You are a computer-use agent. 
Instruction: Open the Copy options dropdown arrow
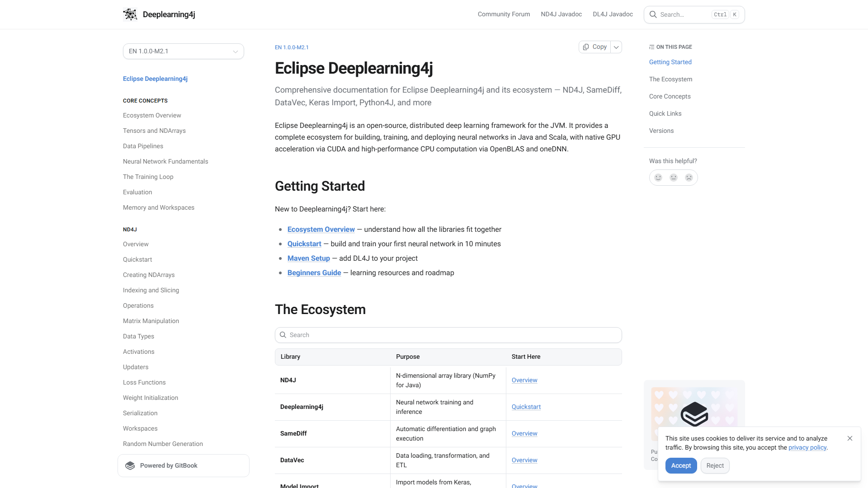click(x=616, y=47)
